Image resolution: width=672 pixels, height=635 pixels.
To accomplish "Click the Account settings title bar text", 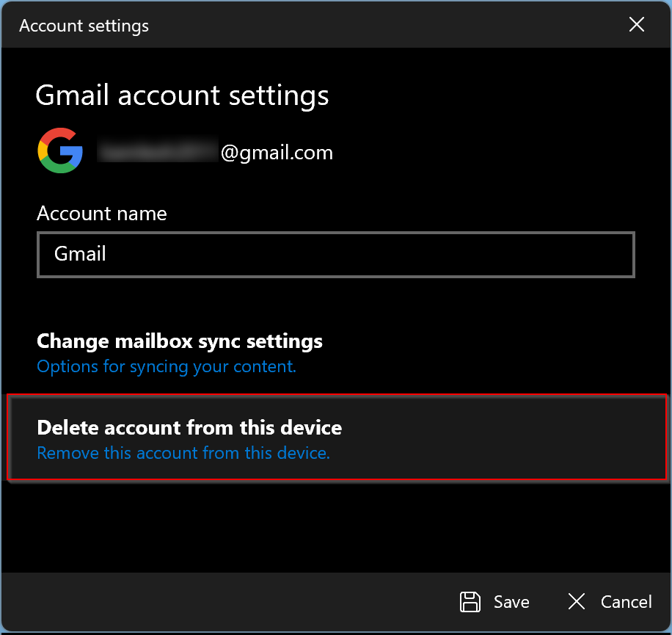I will pos(84,25).
